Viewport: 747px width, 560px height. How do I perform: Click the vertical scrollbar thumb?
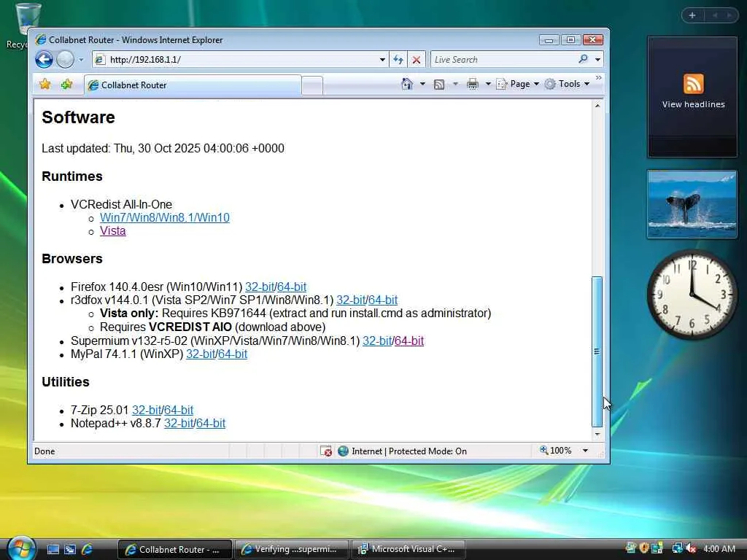597,351
